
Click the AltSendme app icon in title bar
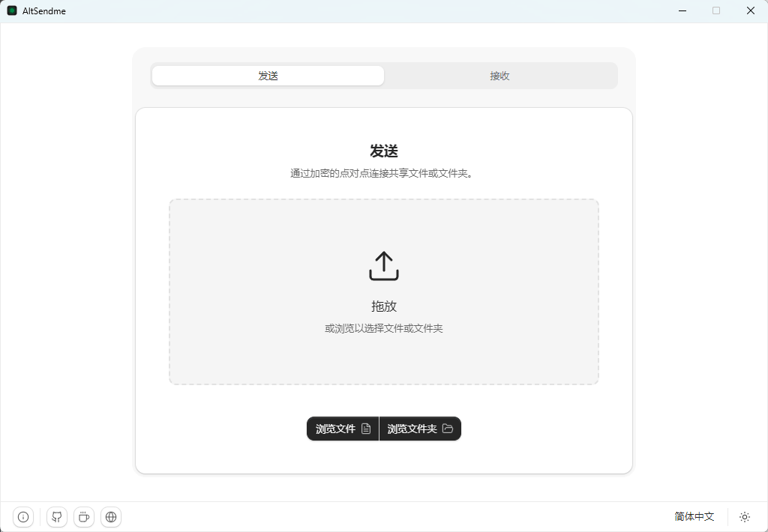pos(12,10)
